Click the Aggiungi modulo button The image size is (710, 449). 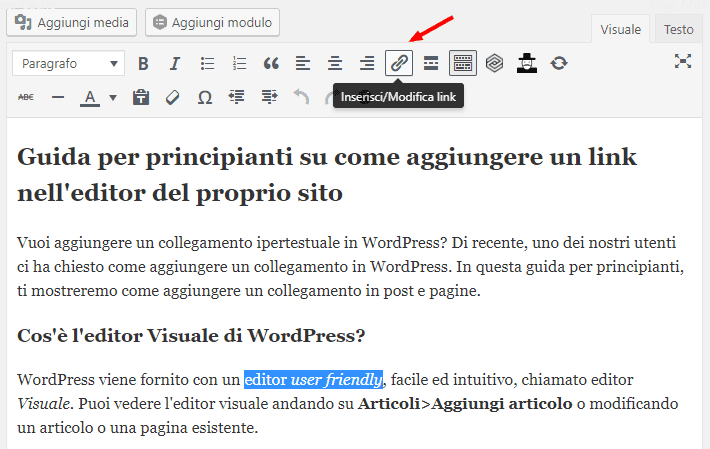[x=212, y=22]
